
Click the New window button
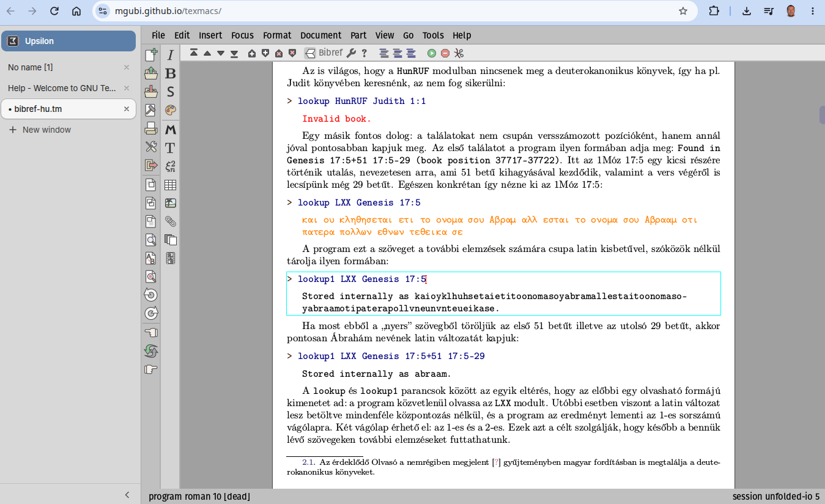40,130
